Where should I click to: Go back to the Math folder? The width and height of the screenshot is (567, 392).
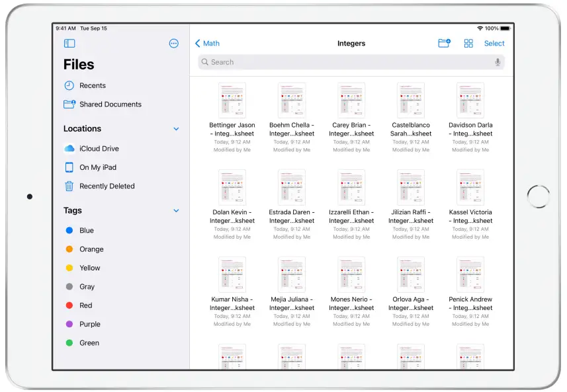(207, 44)
